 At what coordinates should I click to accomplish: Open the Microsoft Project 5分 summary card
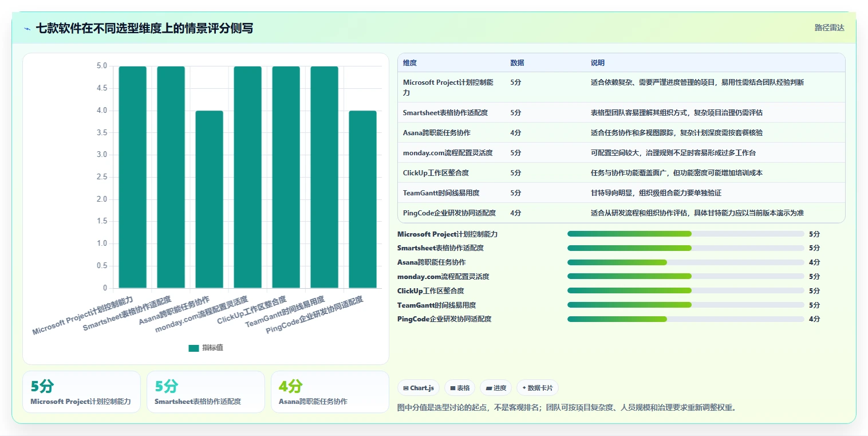click(x=81, y=392)
